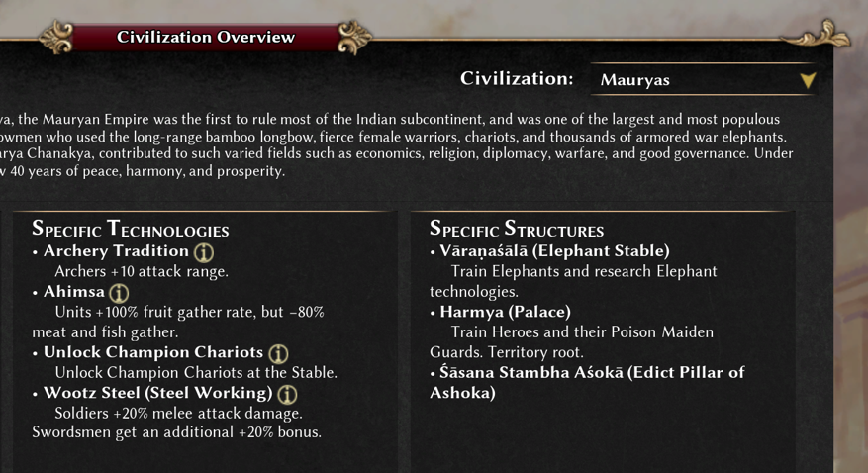Image resolution: width=868 pixels, height=473 pixels.
Task: Open info icon for Unlock Champion Chariots
Action: point(278,353)
